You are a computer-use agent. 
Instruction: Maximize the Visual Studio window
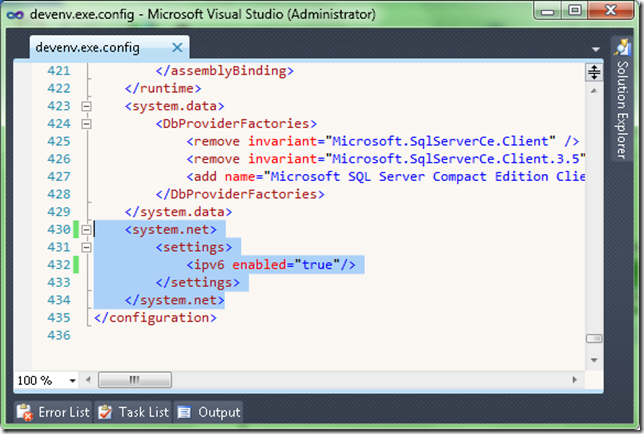(x=575, y=10)
